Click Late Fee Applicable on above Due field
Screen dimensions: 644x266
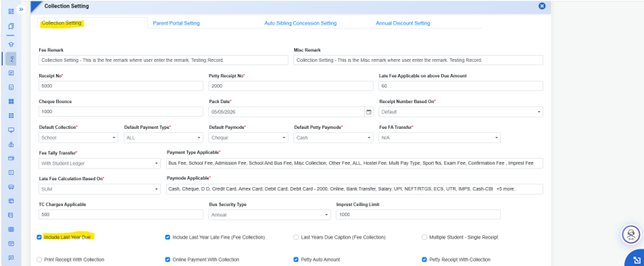tap(461, 86)
